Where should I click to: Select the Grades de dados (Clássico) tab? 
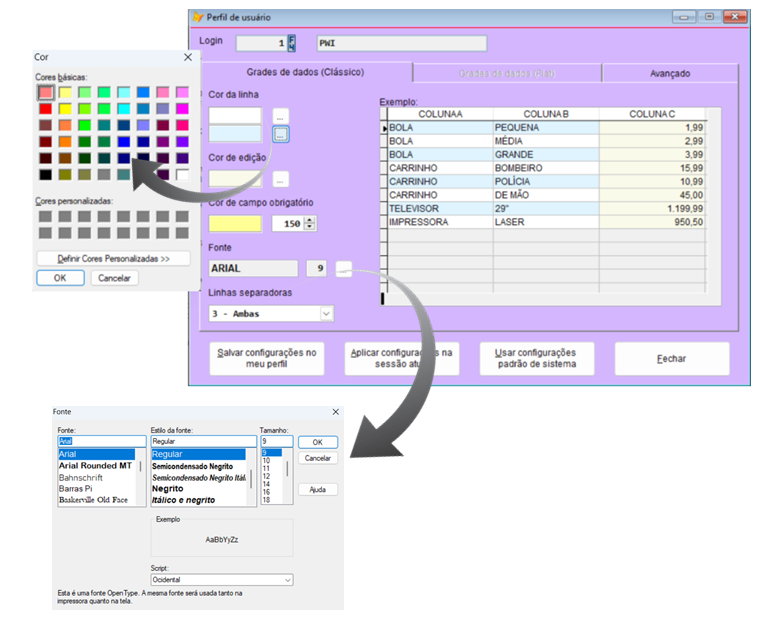point(305,73)
